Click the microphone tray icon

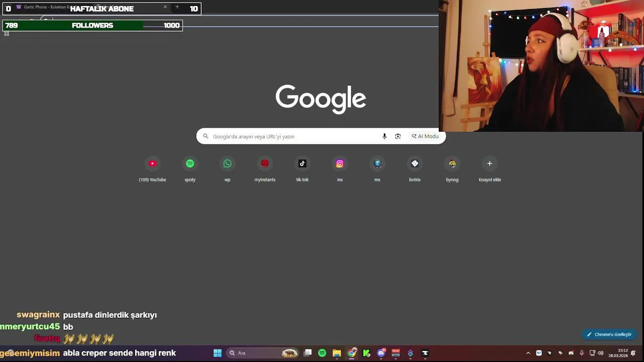click(582, 353)
